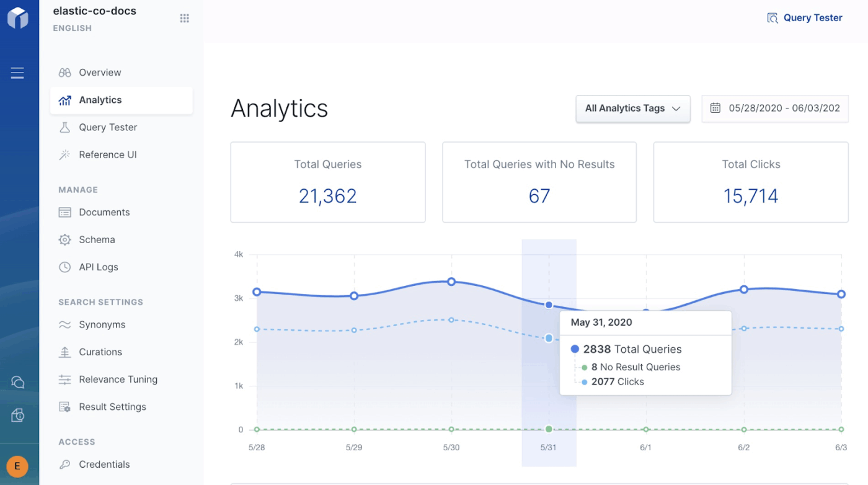Open the Synonyms search setting

pyautogui.click(x=102, y=324)
